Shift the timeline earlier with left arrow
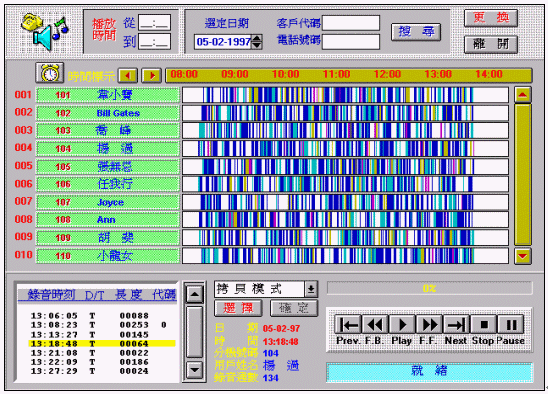The image size is (548, 394). click(128, 75)
